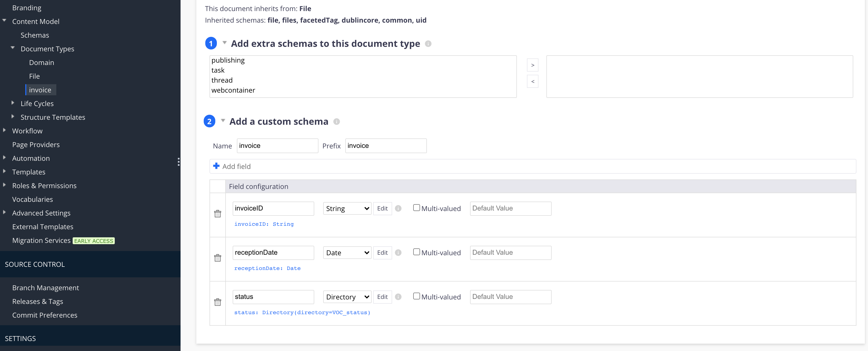Navigate to Roles & Permissions section
Screen dimensions: 868x351
44,185
